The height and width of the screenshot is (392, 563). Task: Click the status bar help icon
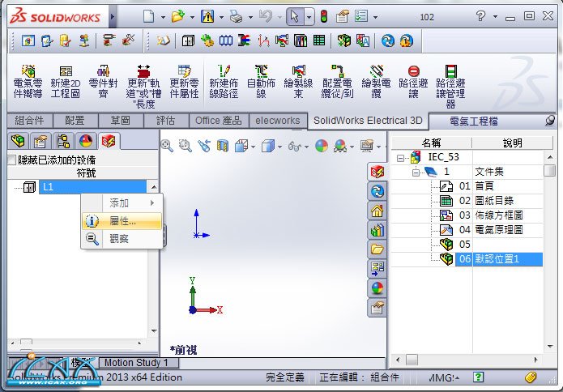[478, 377]
